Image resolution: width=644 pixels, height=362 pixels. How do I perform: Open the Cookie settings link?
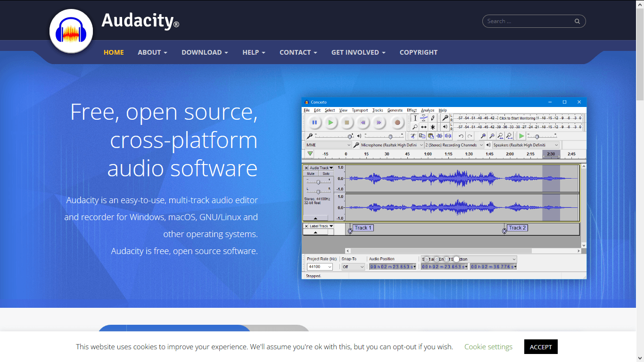[x=488, y=347]
